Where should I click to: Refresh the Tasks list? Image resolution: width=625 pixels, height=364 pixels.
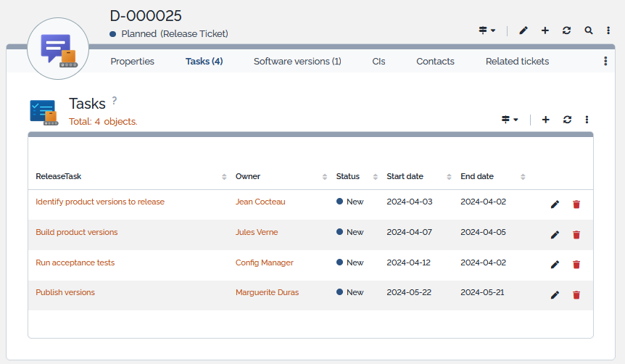[567, 120]
